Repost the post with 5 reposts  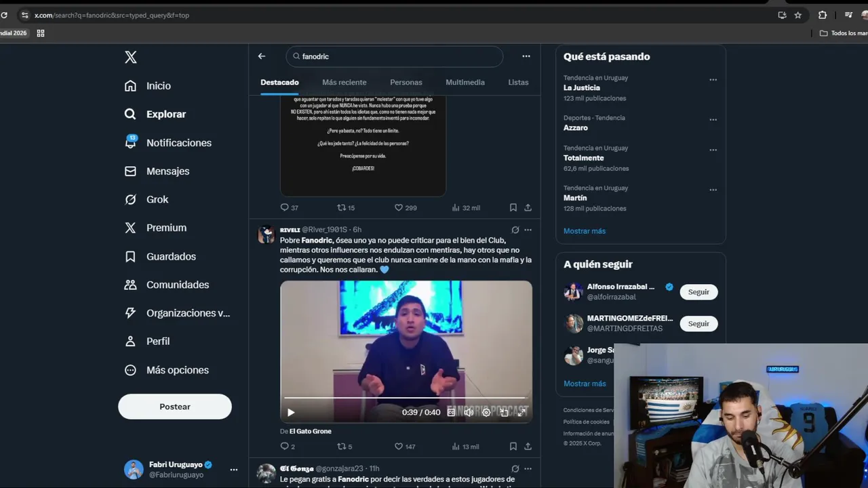(x=344, y=447)
